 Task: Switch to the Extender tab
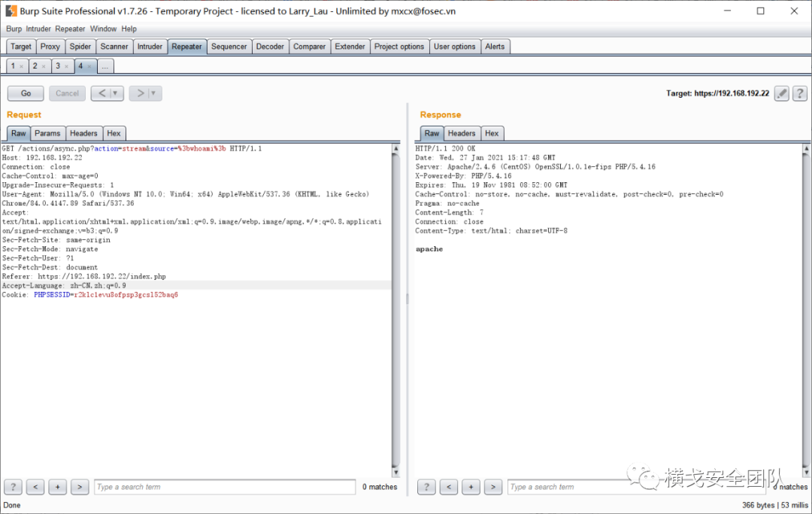350,47
